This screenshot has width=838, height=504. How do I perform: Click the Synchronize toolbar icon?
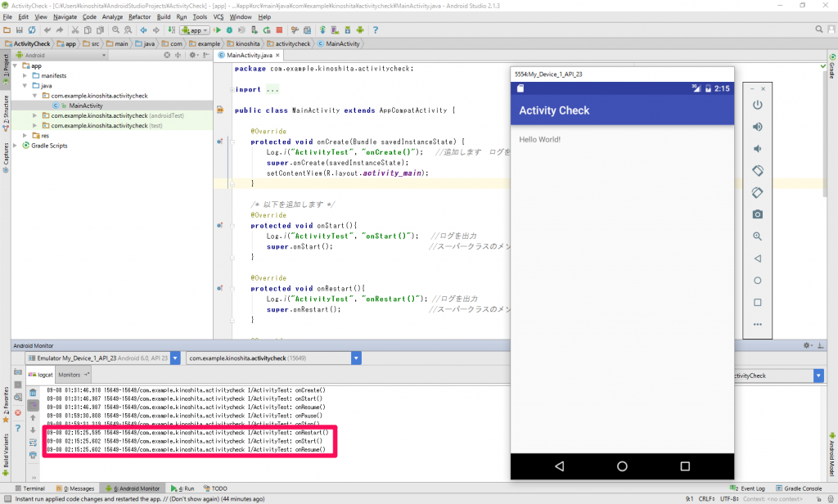tap(32, 30)
